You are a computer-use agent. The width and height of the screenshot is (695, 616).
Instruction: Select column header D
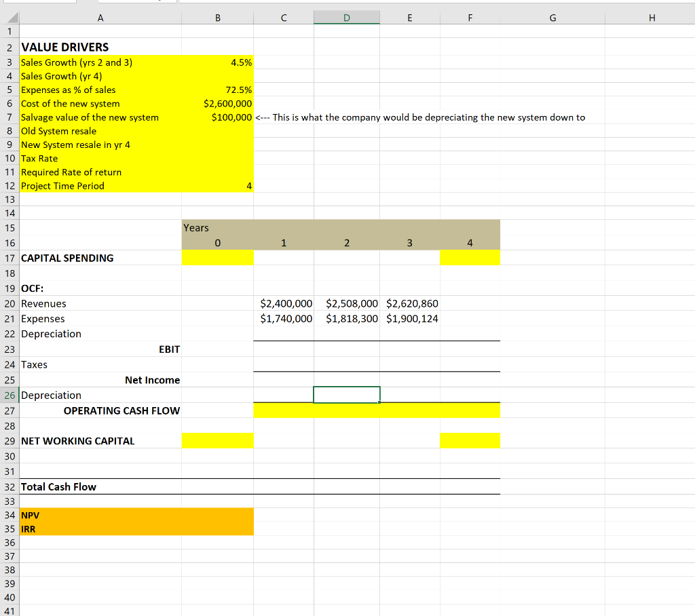347,17
